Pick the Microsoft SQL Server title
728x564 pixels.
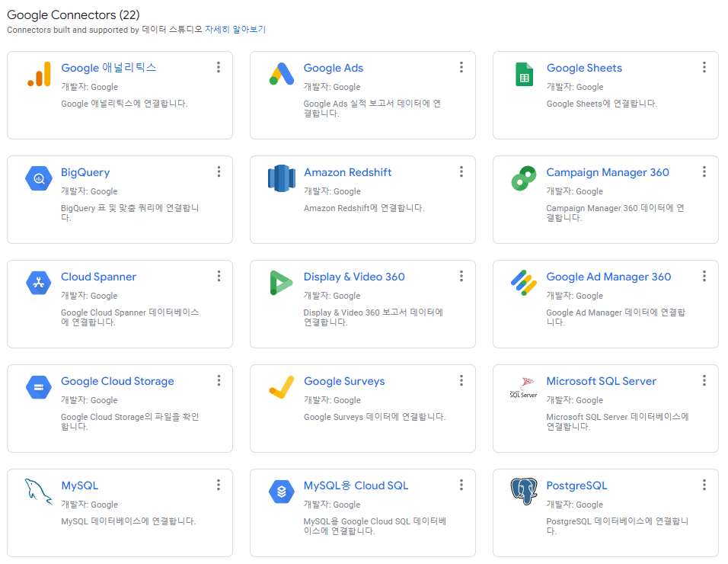[x=602, y=381]
